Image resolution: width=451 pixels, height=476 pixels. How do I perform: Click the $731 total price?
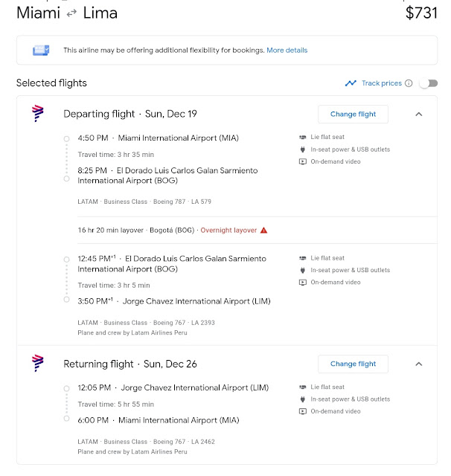coord(421,13)
